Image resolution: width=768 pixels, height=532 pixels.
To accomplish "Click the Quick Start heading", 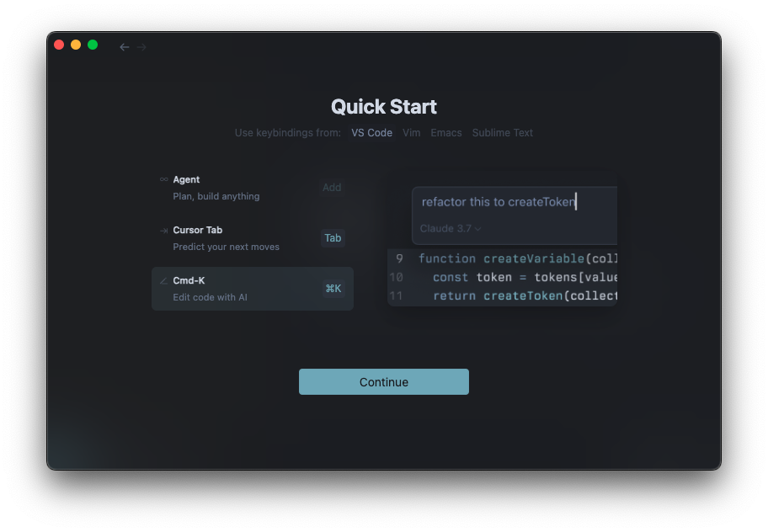I will click(x=383, y=107).
